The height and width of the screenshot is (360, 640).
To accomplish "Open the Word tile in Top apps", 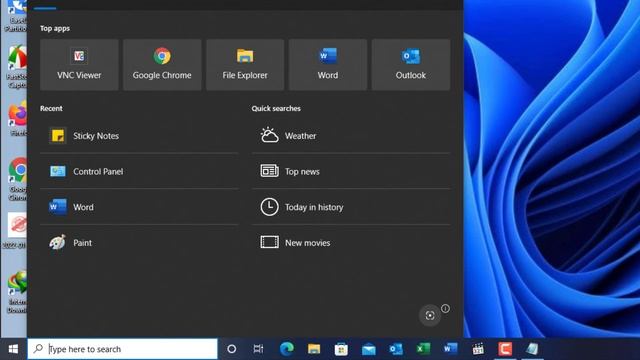I will point(328,64).
